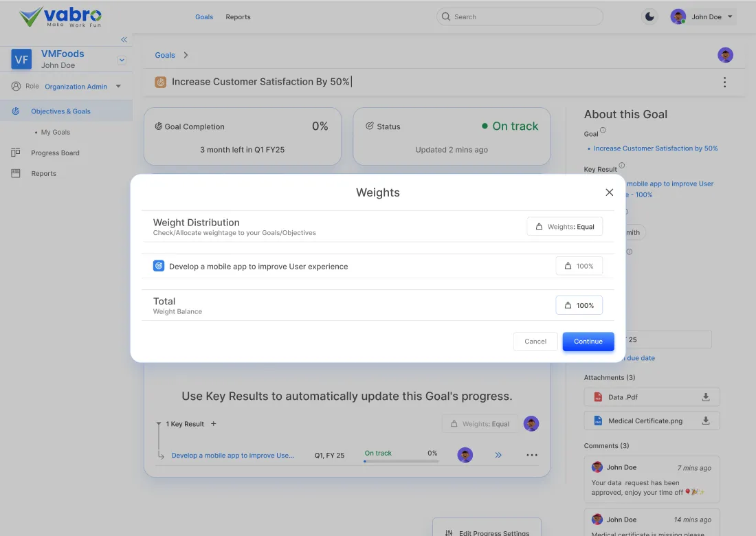Click the Vabro logo
The height and width of the screenshot is (536, 756).
(60, 16)
